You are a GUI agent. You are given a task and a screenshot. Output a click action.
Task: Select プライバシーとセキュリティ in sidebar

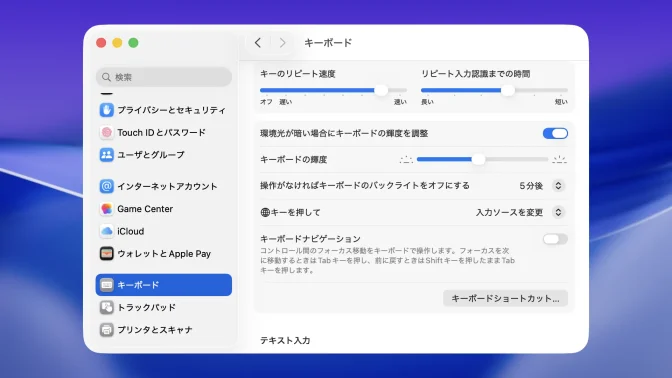pos(164,110)
